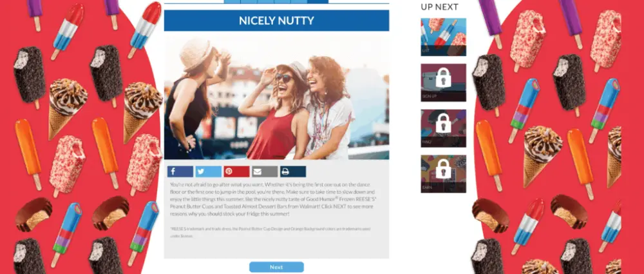Open the List thumbnail under Up Next
The height and width of the screenshot is (274, 644).
click(x=443, y=37)
